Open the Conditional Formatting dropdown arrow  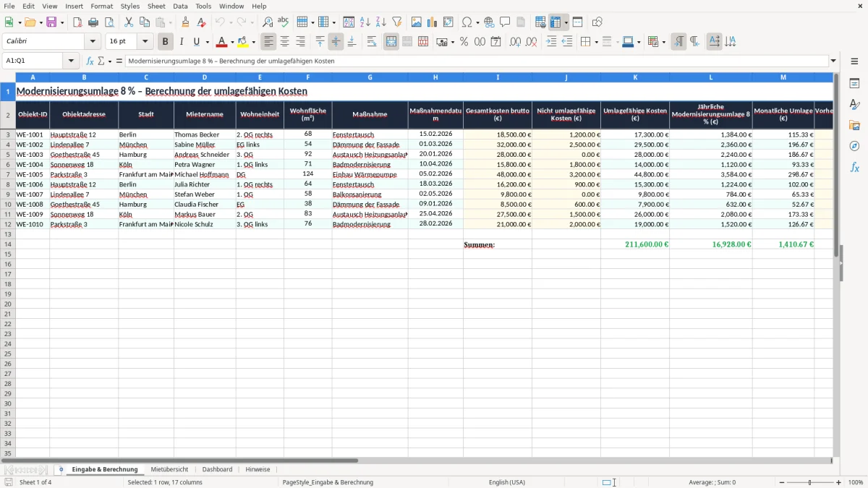pos(663,42)
